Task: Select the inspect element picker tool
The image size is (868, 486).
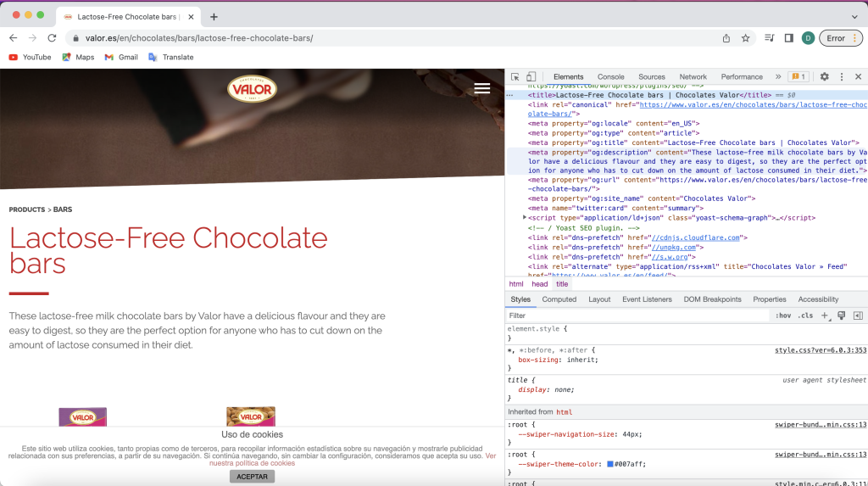Action: pos(515,77)
